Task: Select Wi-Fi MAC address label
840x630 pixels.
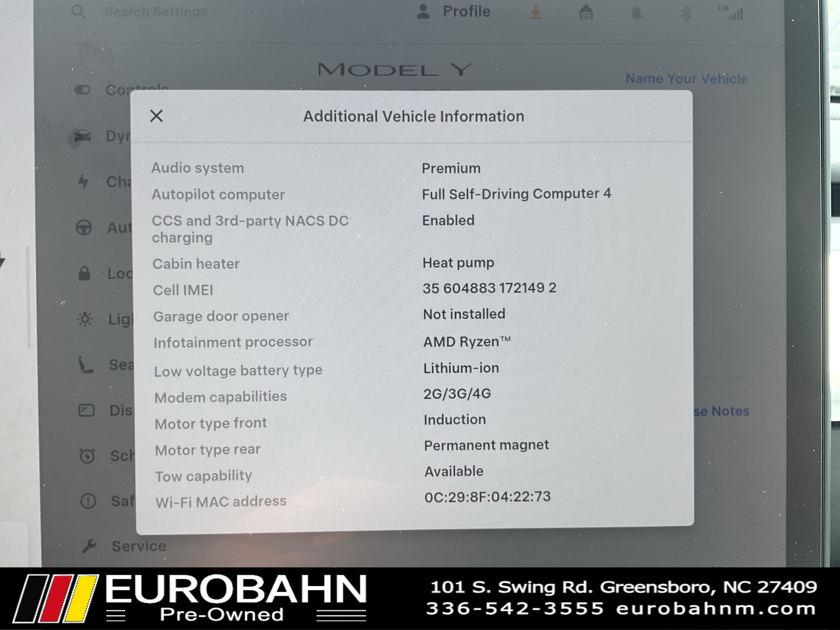Action: [221, 502]
